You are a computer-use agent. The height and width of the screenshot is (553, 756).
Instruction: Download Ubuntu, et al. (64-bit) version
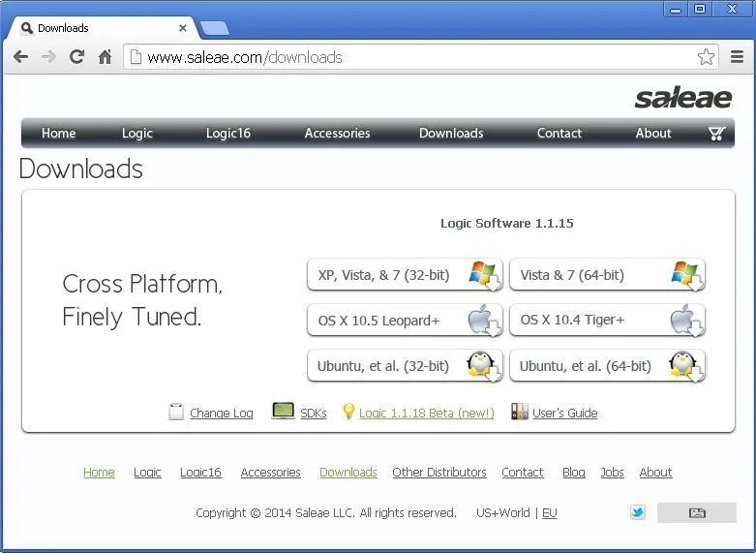[607, 366]
